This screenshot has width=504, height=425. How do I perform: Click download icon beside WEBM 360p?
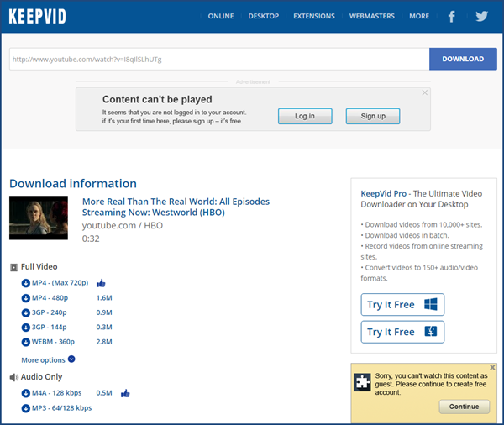(25, 342)
